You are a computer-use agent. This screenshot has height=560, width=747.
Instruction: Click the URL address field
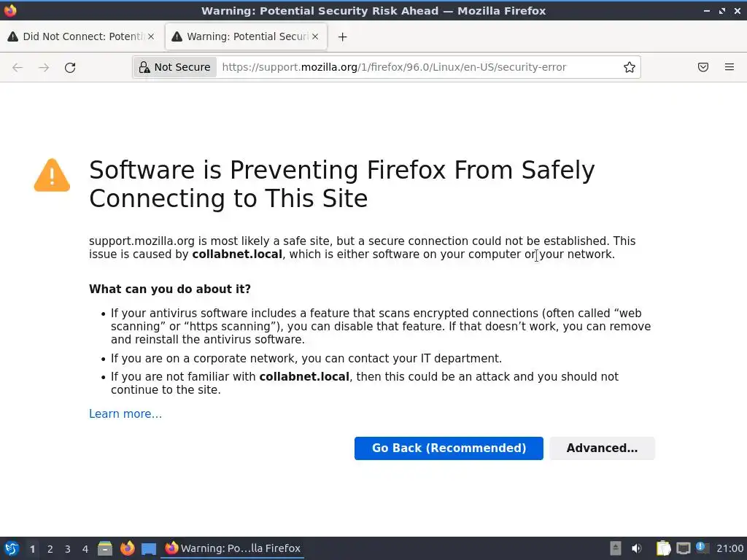[419, 67]
